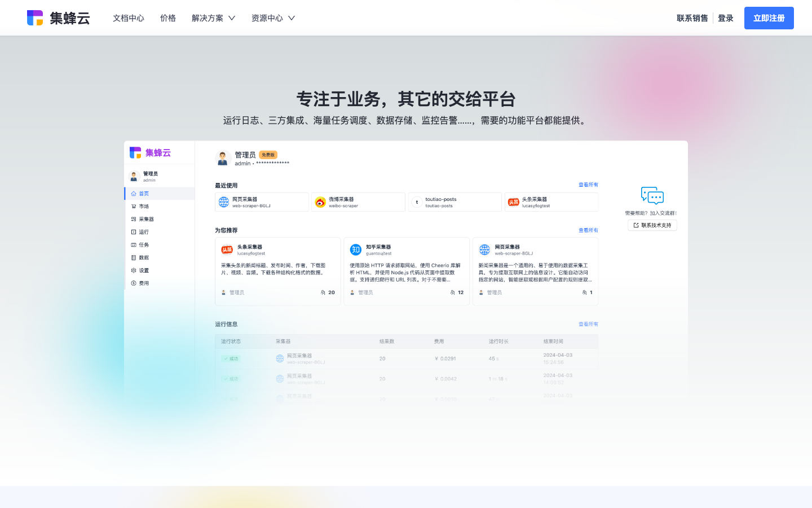The image size is (812, 508).
Task: Select the 首页 home icon in the sidebar
Action: pyautogui.click(x=134, y=194)
